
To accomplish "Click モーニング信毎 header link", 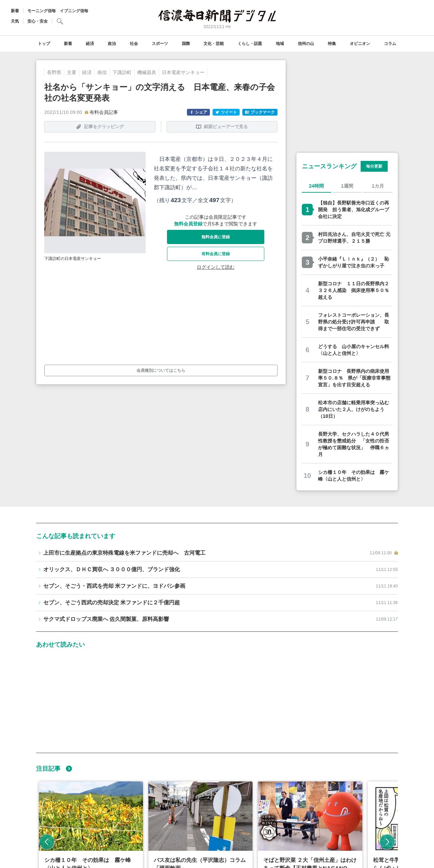I will click(42, 11).
